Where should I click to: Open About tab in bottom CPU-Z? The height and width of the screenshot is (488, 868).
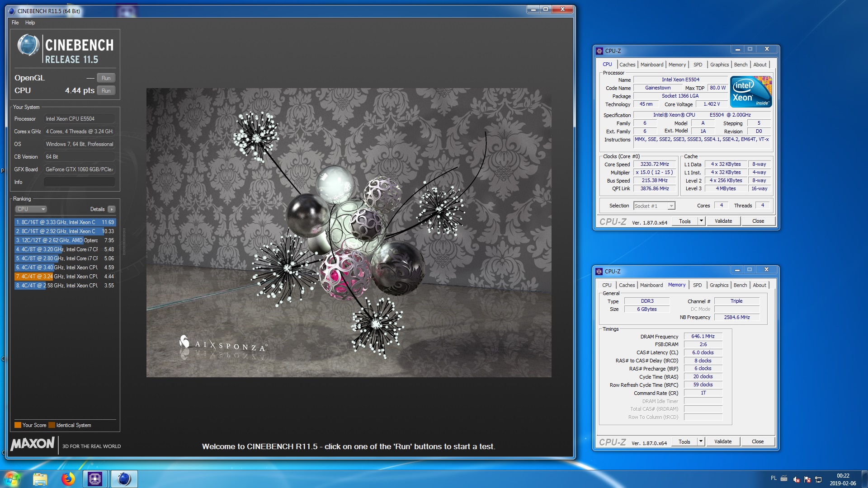pos(759,285)
